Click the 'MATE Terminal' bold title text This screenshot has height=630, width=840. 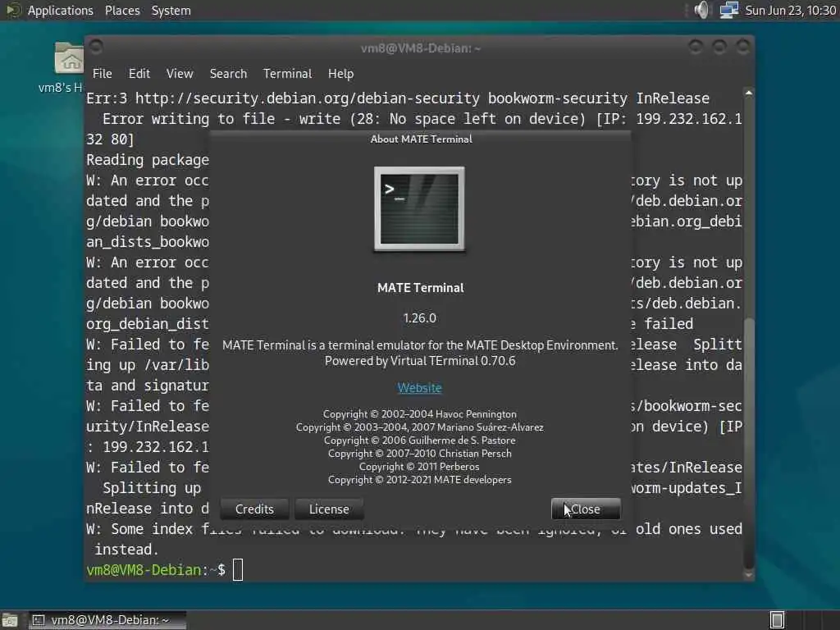point(421,288)
